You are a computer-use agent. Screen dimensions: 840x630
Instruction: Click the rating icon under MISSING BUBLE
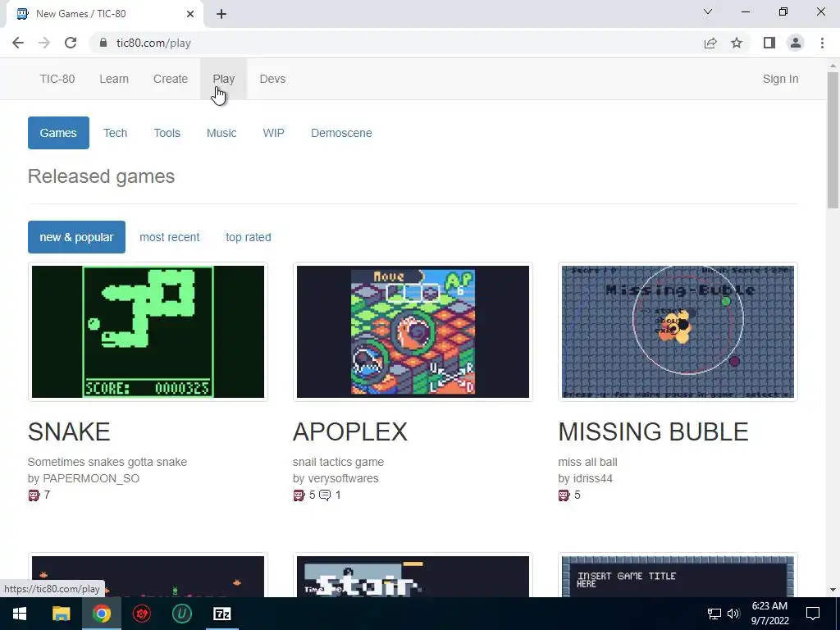click(x=564, y=495)
